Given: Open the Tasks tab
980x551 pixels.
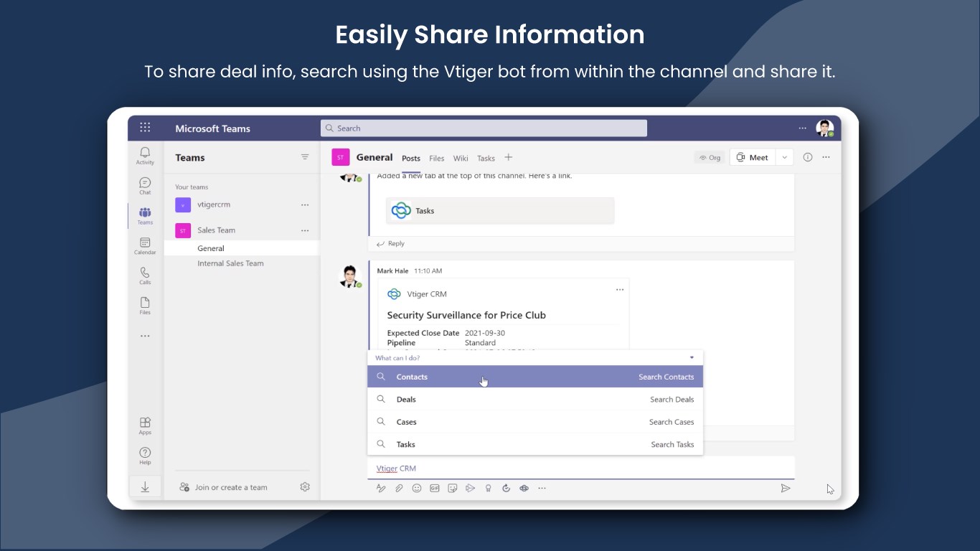Looking at the screenshot, I should 486,158.
